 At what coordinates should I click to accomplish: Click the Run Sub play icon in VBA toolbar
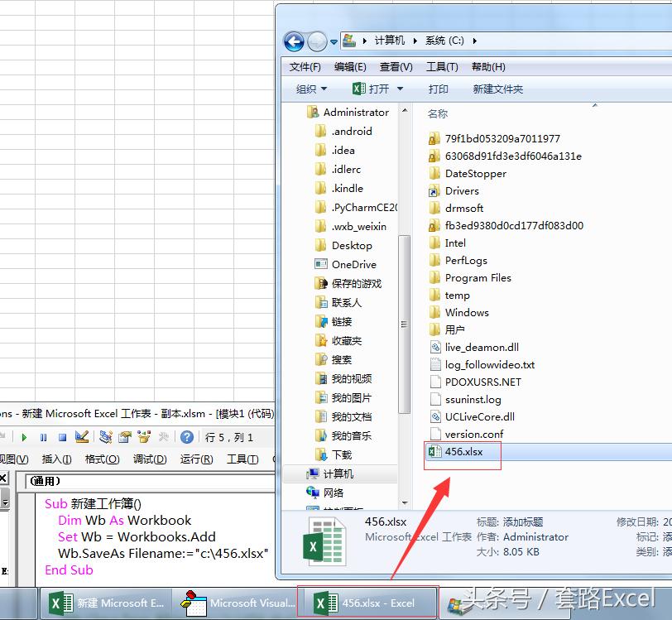(24, 437)
